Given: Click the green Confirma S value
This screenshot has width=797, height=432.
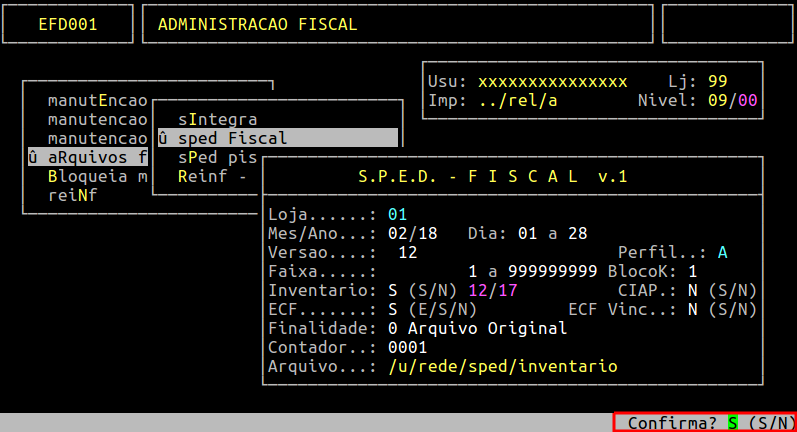Looking at the screenshot, I should [x=733, y=423].
